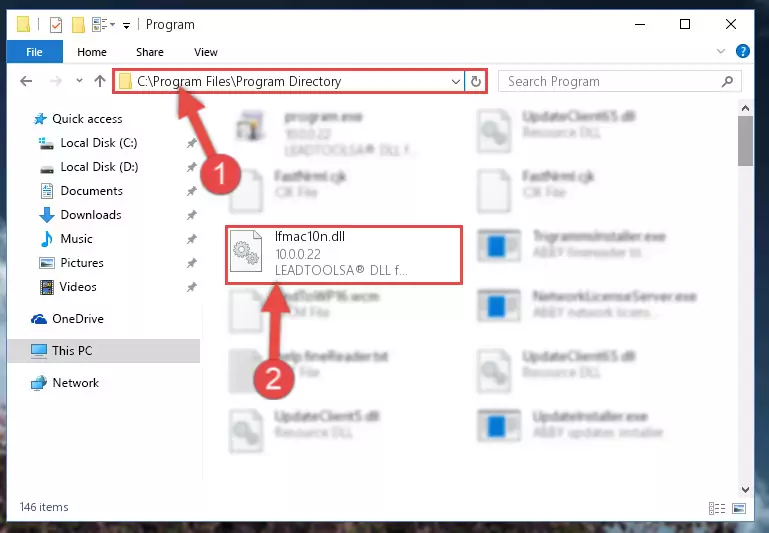The width and height of the screenshot is (769, 533).
Task: Unpin Local Disk (C:) pin icon
Action: coord(191,143)
